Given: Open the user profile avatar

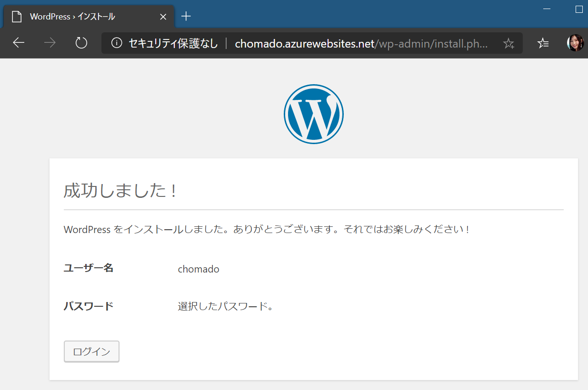Looking at the screenshot, I should point(575,43).
